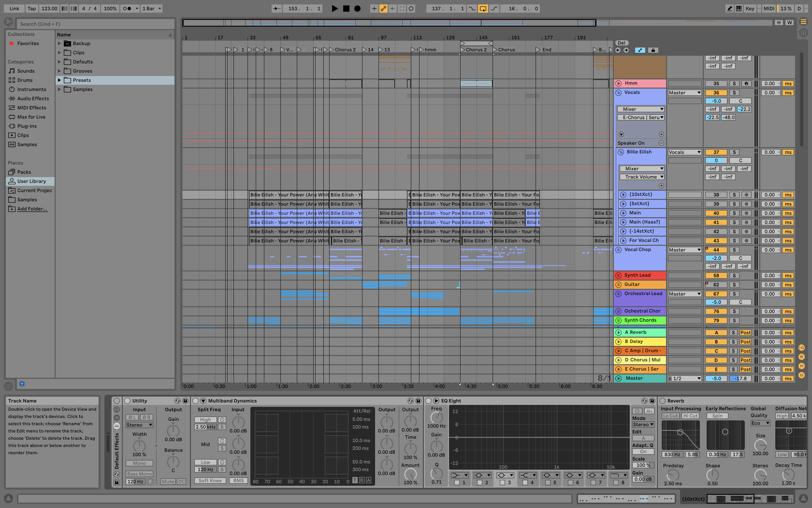The height and width of the screenshot is (508, 812).
Task: Click the Link button
Action: tap(14, 8)
